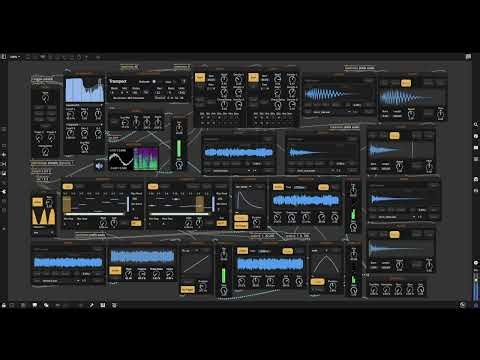Click the lower orange button under the decay envelope curve
Screen dimensions: 480x360
click(x=241, y=225)
